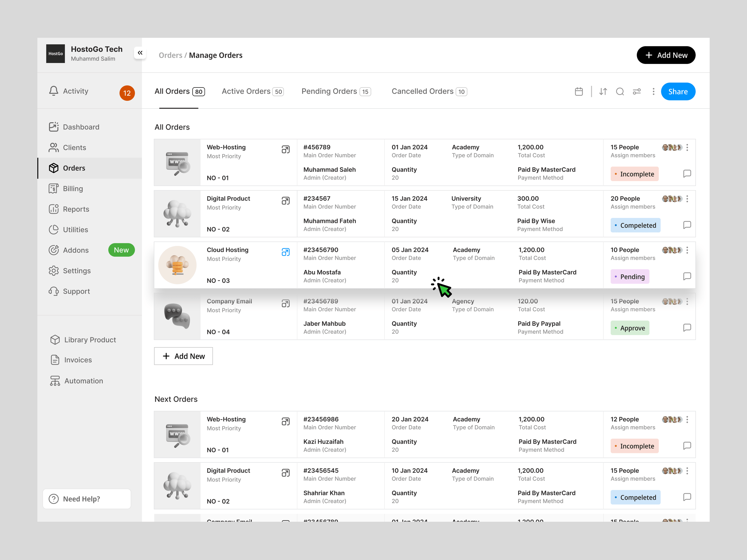Open the blue external link for Cloud Hosting
Screen dimensions: 747x560
coord(286,252)
